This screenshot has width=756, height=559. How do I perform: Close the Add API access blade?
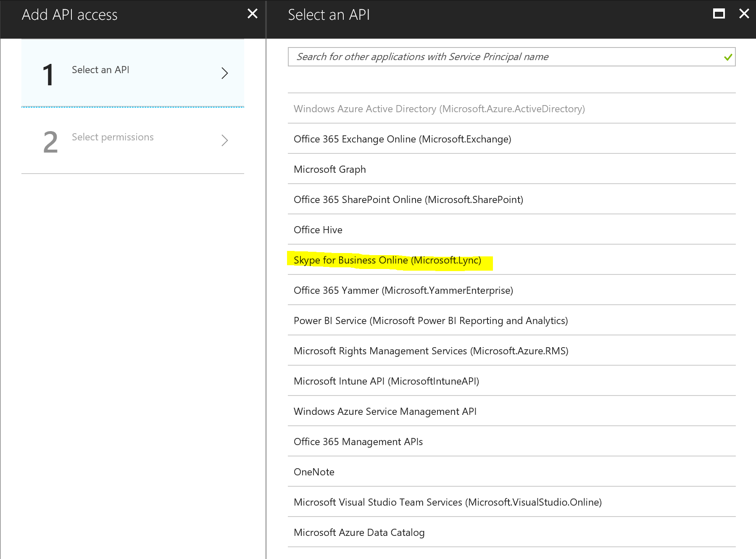[253, 14]
